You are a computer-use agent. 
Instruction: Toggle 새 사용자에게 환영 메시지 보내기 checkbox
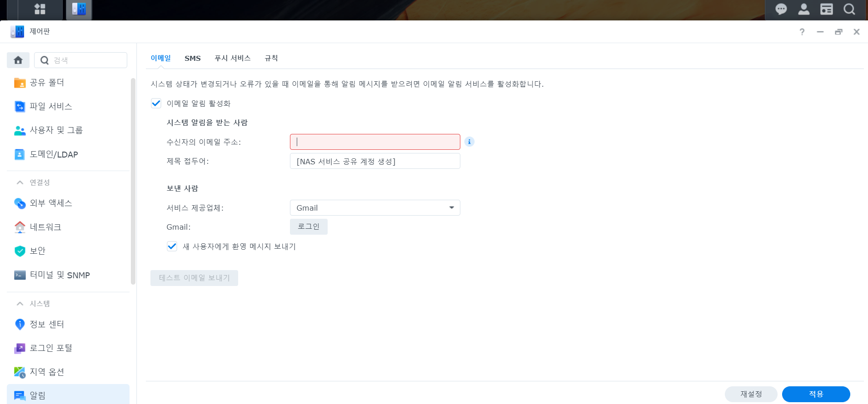[x=172, y=246]
